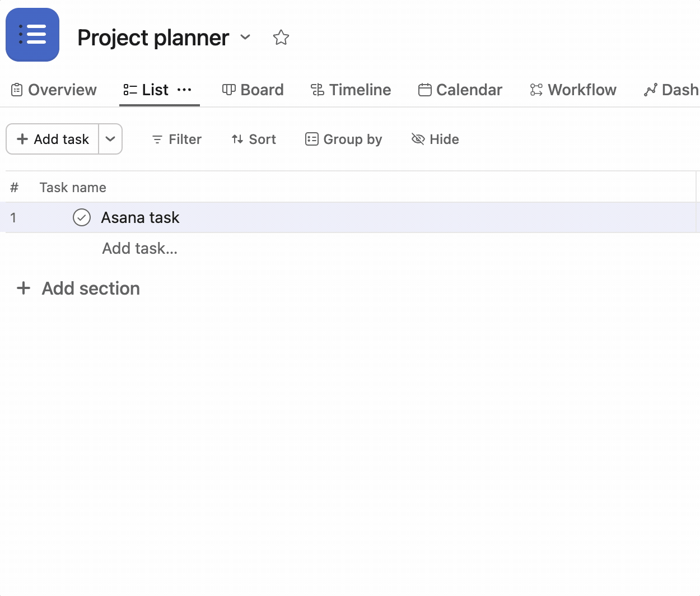Open the Sort options

[x=254, y=139]
